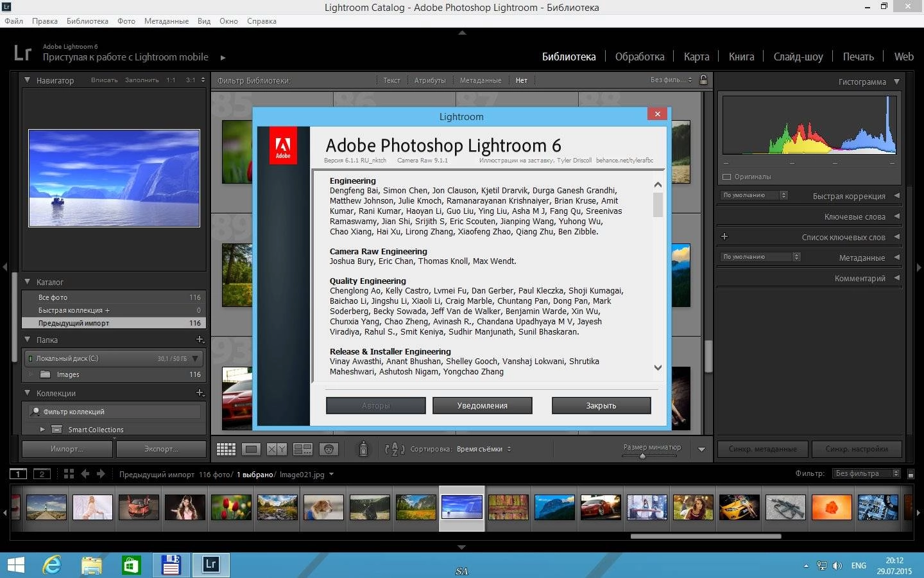This screenshot has width=924, height=578.
Task: Click floppy disk app in taskbar
Action: point(171,565)
